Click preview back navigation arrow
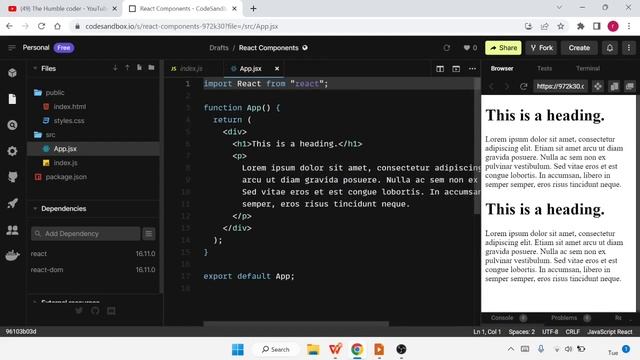 pyautogui.click(x=491, y=86)
